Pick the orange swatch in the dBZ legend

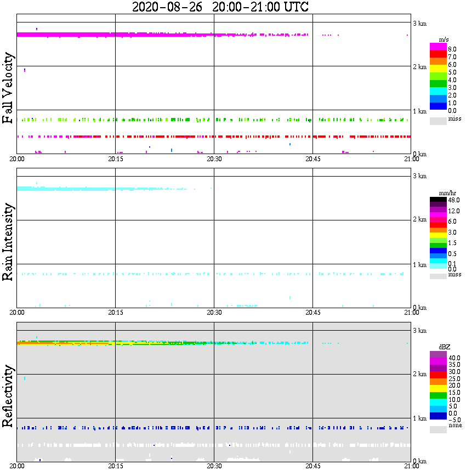438,382
